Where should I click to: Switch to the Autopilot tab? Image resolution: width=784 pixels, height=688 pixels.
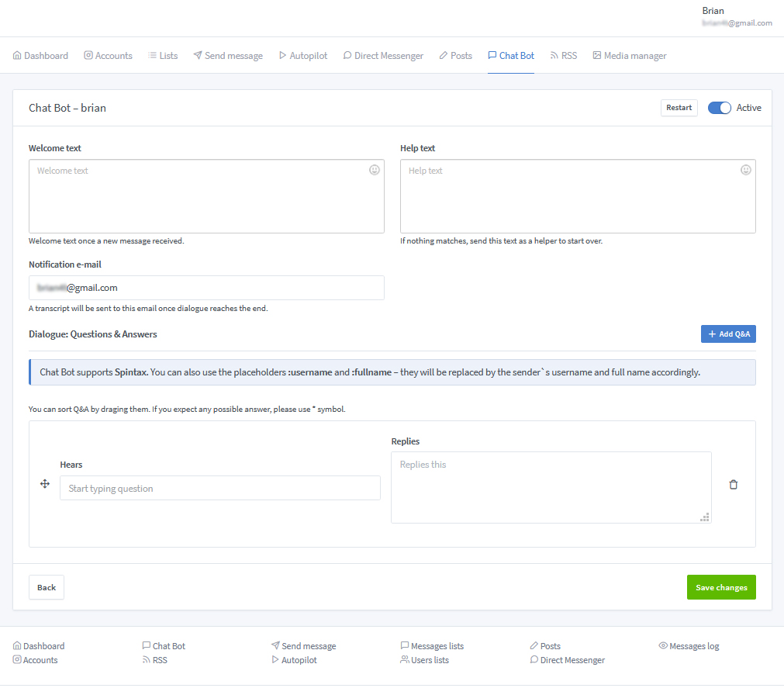[302, 56]
